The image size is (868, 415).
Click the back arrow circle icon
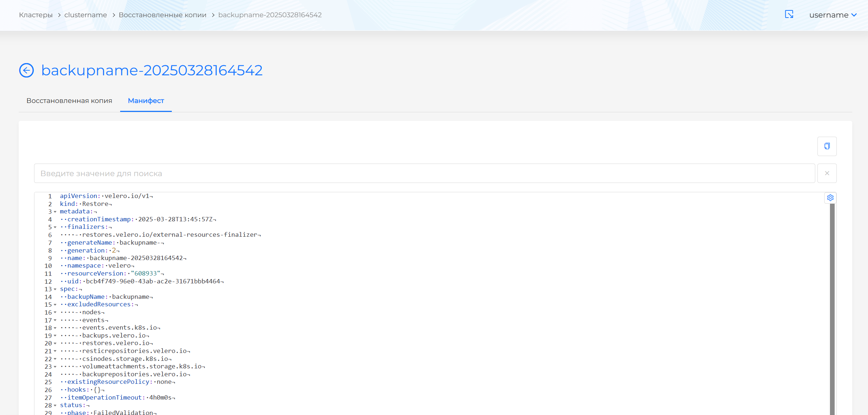tap(27, 70)
